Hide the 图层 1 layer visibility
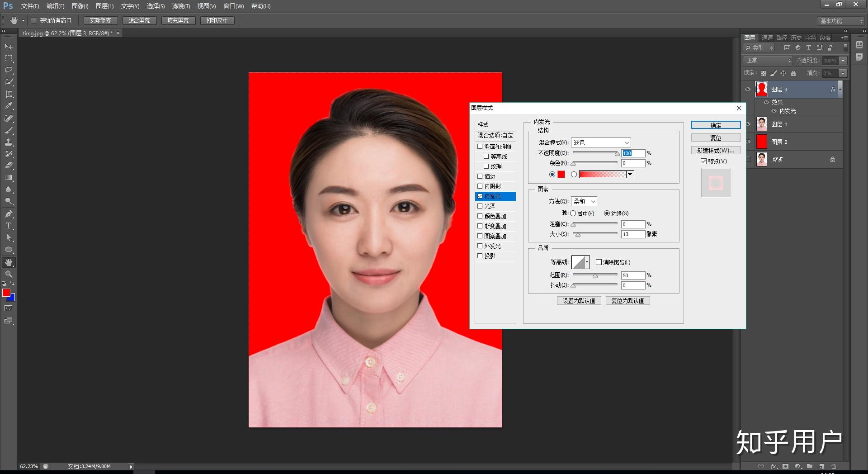 coord(748,124)
